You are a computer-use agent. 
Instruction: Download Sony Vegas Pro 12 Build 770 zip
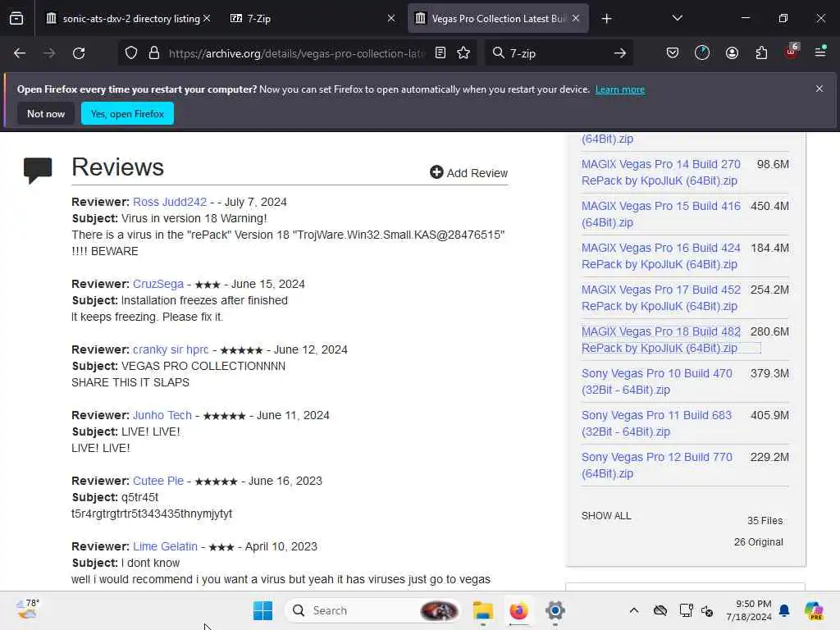pyautogui.click(x=657, y=465)
